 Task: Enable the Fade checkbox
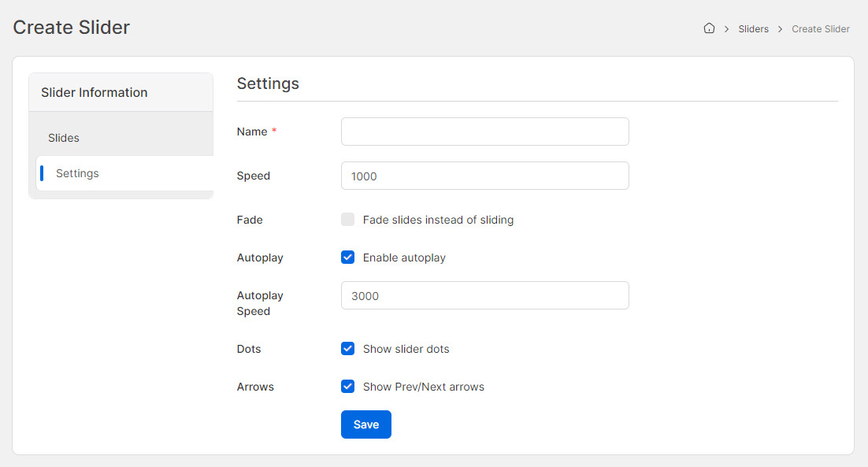coord(347,220)
